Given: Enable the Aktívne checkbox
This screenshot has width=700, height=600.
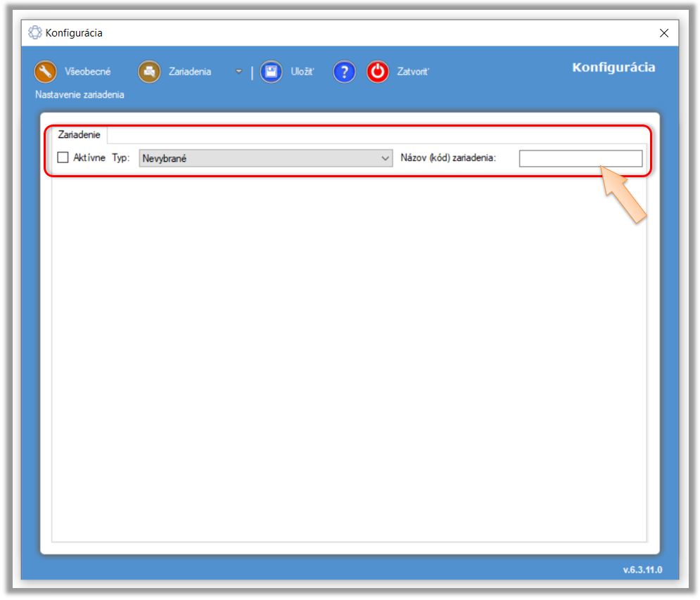Looking at the screenshot, I should coord(63,158).
